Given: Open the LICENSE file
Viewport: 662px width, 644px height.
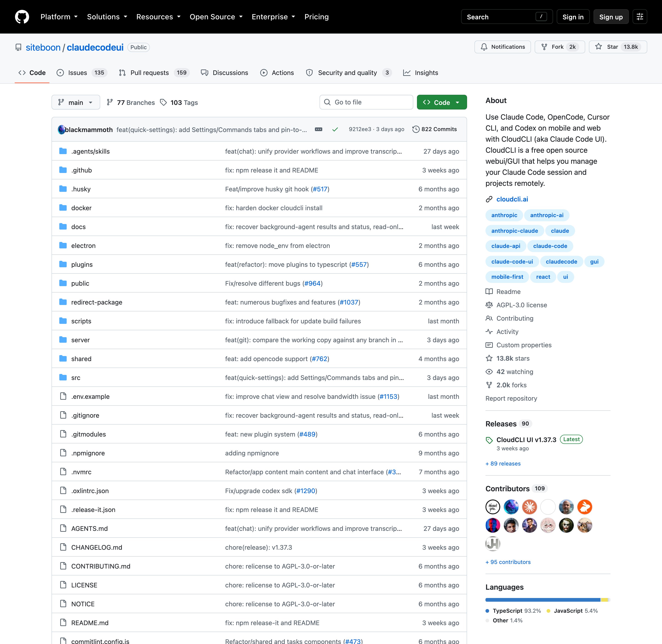Looking at the screenshot, I should (x=84, y=585).
